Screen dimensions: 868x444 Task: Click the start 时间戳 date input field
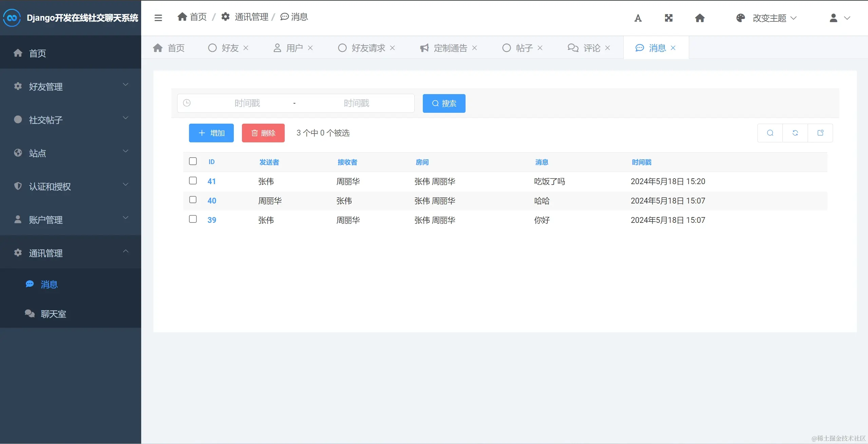pyautogui.click(x=247, y=103)
